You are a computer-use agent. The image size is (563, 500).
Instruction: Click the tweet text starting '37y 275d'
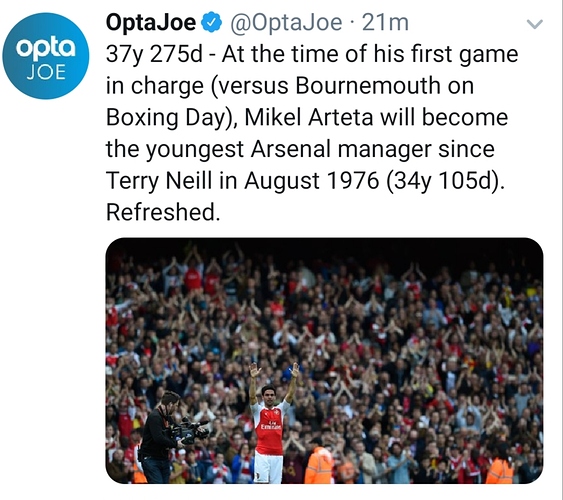click(312, 133)
